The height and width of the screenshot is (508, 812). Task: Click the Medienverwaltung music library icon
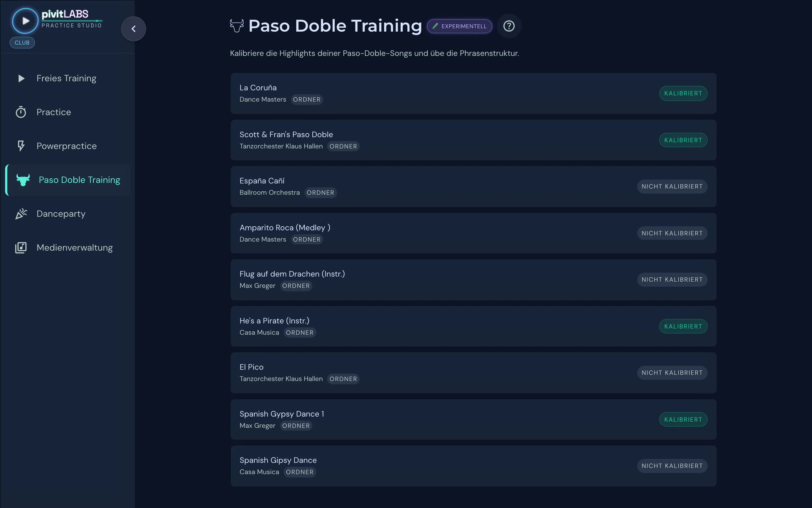click(x=21, y=248)
